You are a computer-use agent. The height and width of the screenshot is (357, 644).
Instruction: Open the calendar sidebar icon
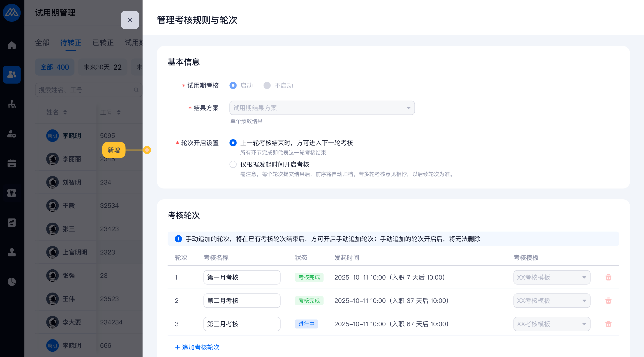pos(12,163)
